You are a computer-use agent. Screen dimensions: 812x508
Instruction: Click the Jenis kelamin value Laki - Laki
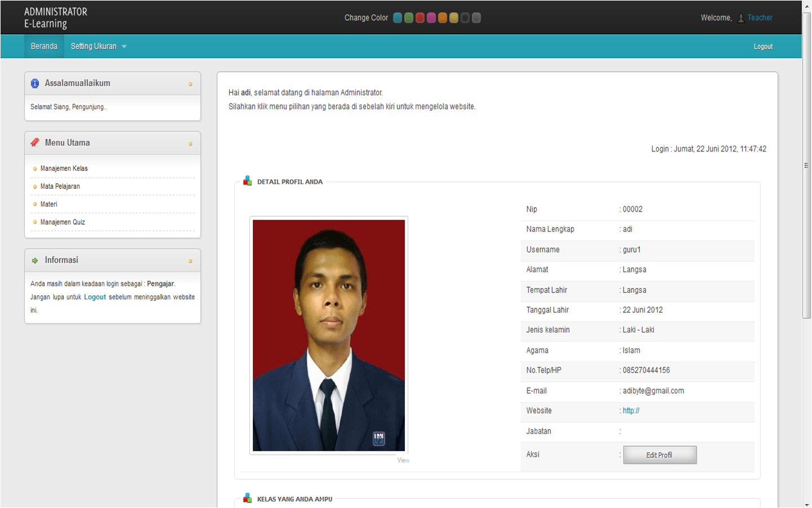pos(639,330)
